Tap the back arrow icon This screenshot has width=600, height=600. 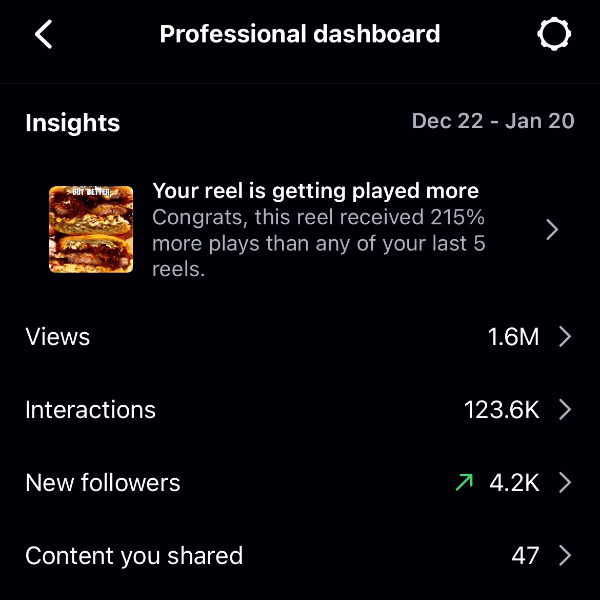click(44, 35)
